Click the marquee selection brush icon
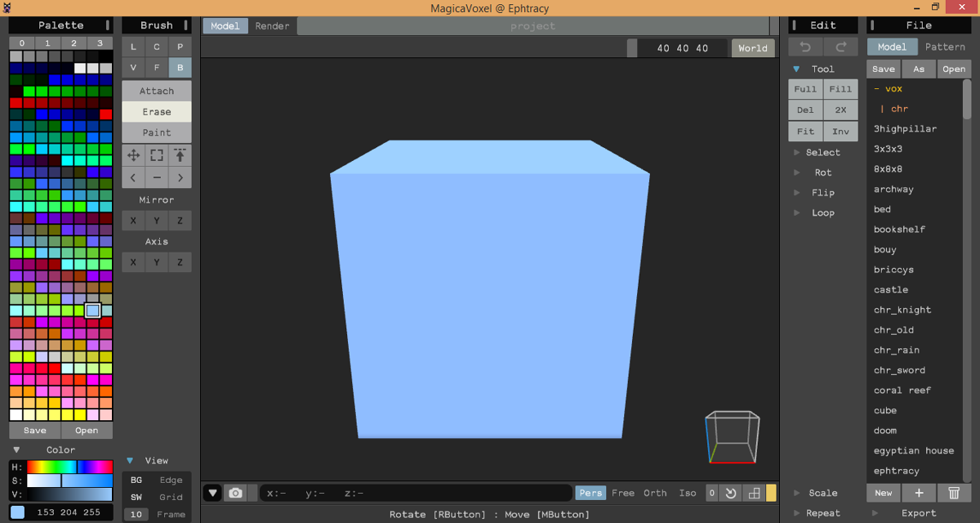 156,155
